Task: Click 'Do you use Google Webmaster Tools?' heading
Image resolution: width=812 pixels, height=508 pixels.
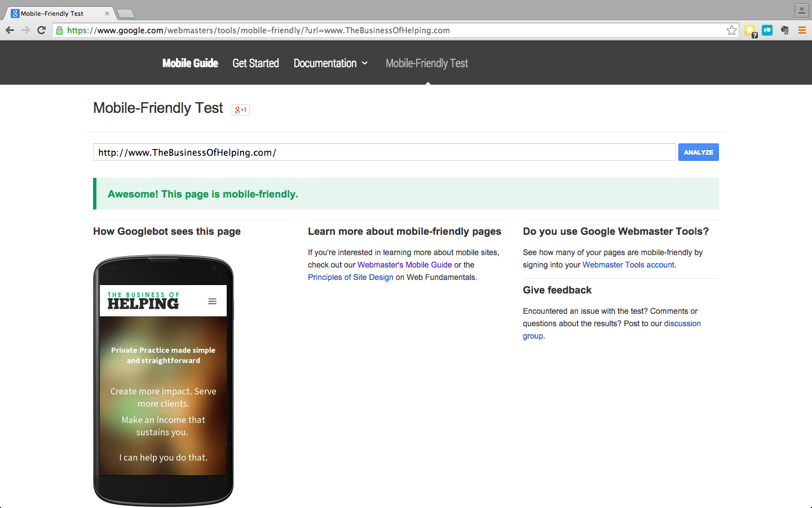Action: 616,231
